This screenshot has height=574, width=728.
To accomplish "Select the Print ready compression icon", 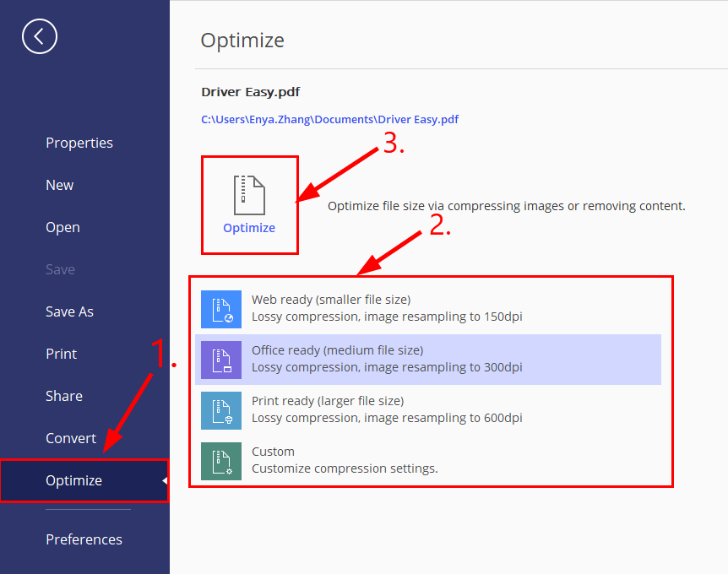I will click(220, 410).
